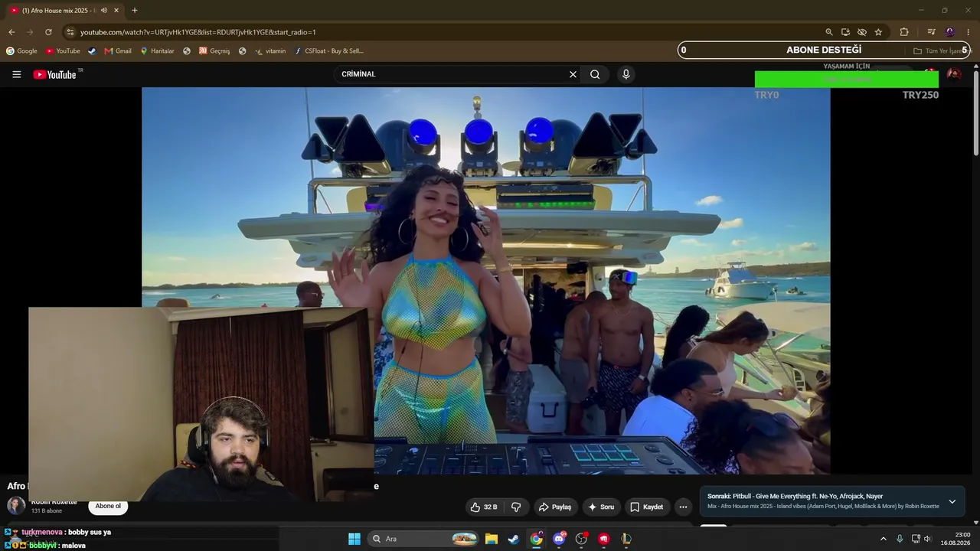Open the YouTube account avatar menu
The image size is (980, 551).
(x=954, y=74)
